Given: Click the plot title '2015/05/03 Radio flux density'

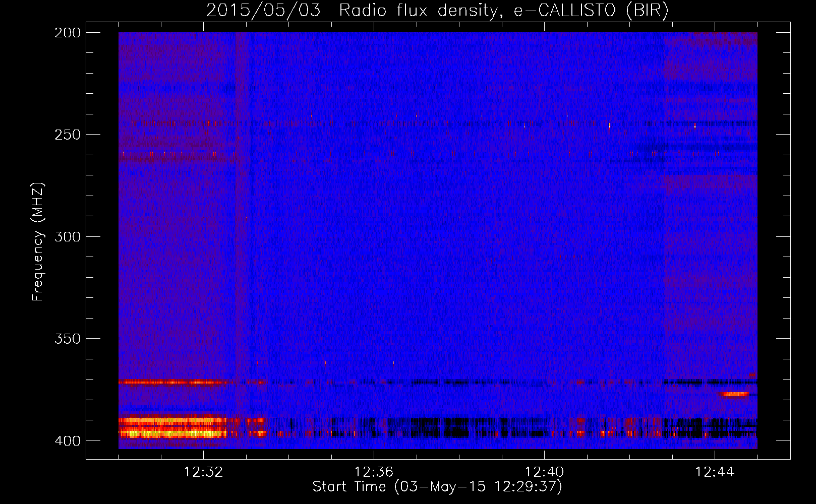Looking at the screenshot, I should 437,10.
